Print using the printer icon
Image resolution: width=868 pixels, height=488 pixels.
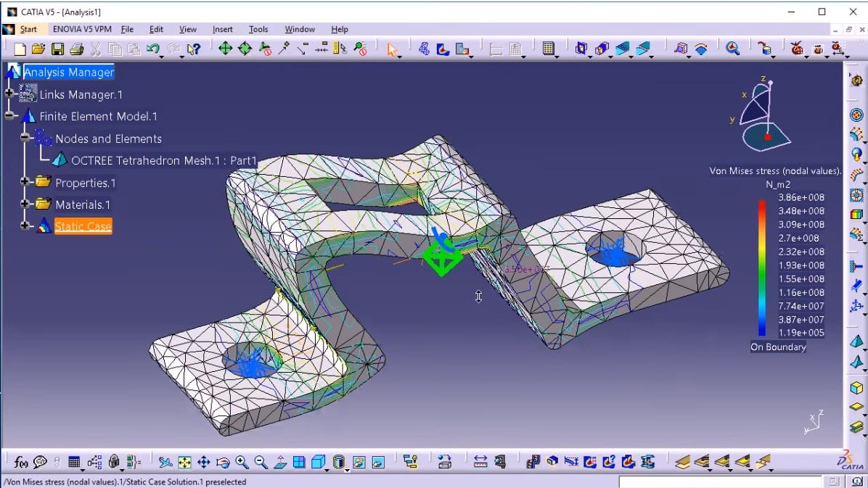tap(77, 49)
